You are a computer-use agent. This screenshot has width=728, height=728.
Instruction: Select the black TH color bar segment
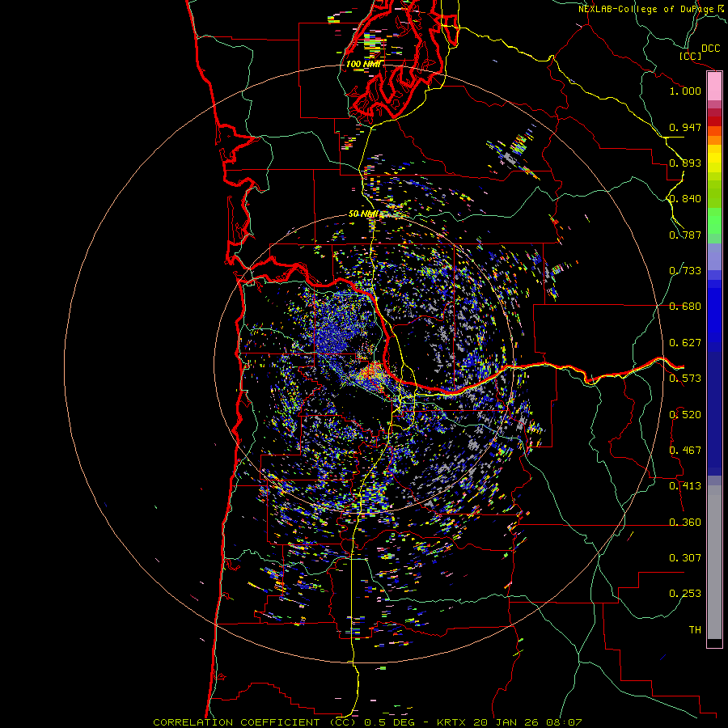click(x=714, y=643)
